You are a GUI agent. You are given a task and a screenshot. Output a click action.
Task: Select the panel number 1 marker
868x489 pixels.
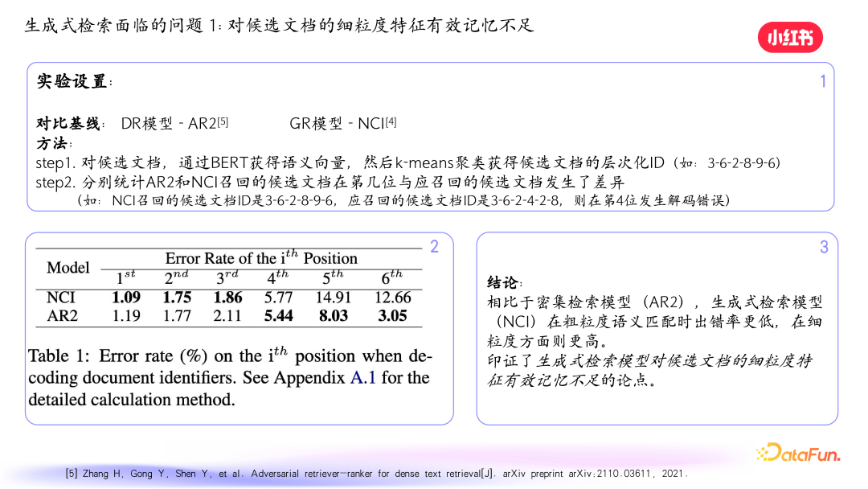[822, 80]
